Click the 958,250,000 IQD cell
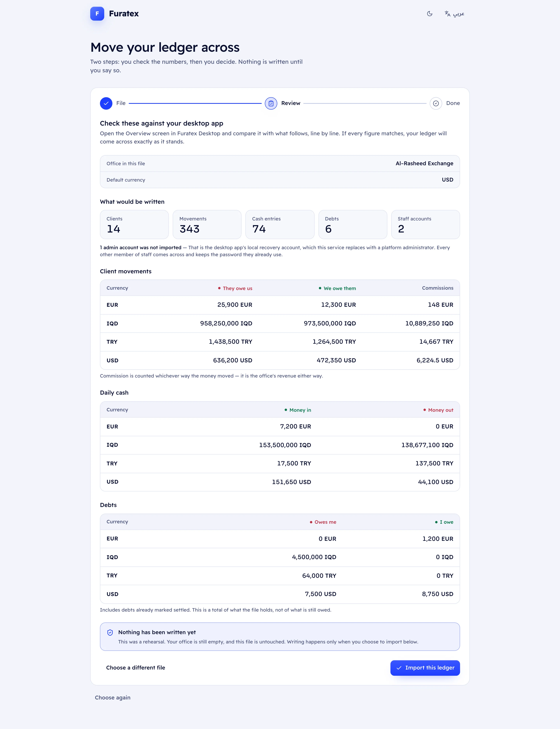The height and width of the screenshot is (729, 560). tap(226, 323)
